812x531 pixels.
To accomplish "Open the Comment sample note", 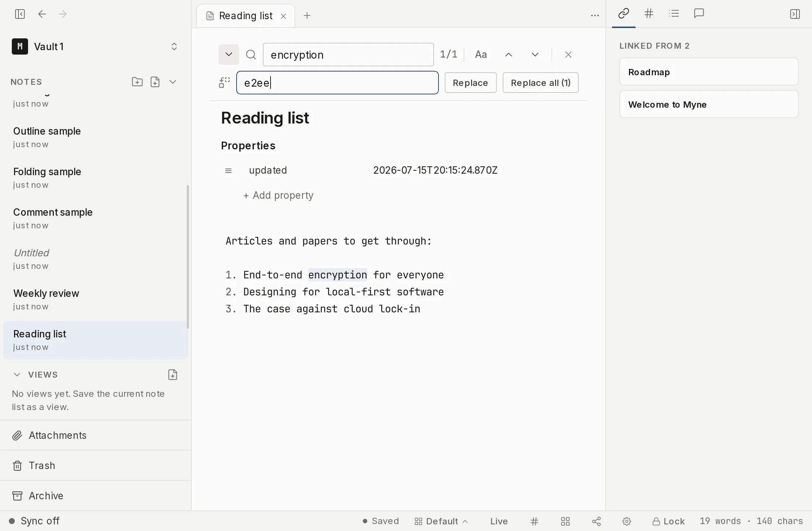I will coord(95,219).
